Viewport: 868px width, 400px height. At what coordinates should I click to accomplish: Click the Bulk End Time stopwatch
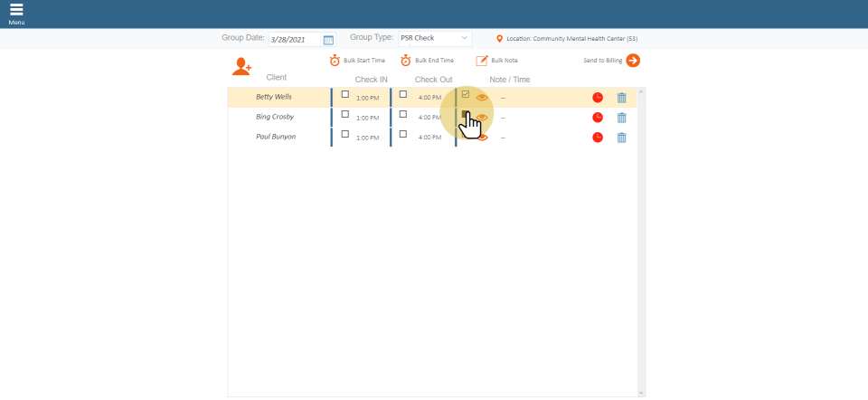[406, 61]
